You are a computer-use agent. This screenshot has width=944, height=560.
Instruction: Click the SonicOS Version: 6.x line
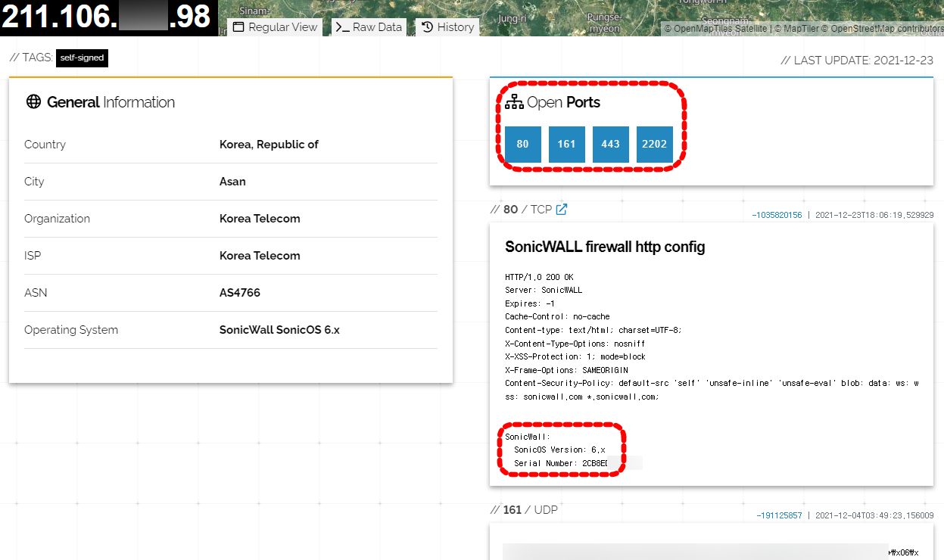(559, 450)
